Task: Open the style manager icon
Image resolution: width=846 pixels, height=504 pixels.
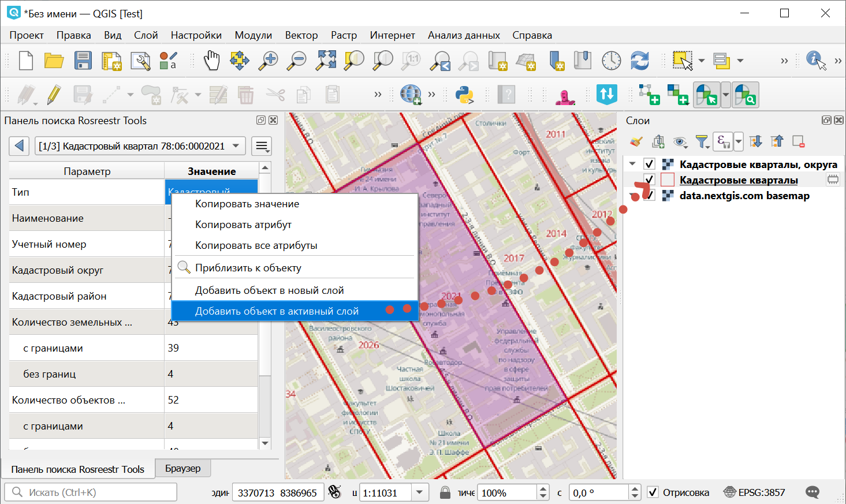Action: pos(169,61)
